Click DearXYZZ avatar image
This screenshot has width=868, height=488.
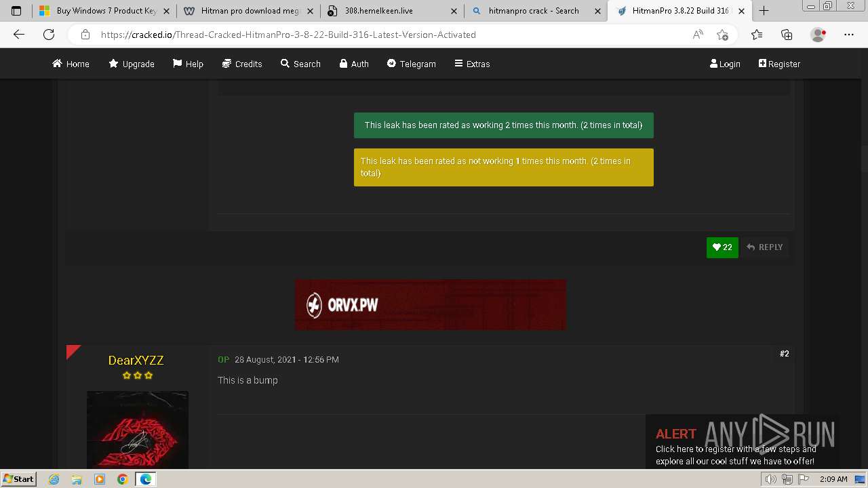tap(138, 430)
